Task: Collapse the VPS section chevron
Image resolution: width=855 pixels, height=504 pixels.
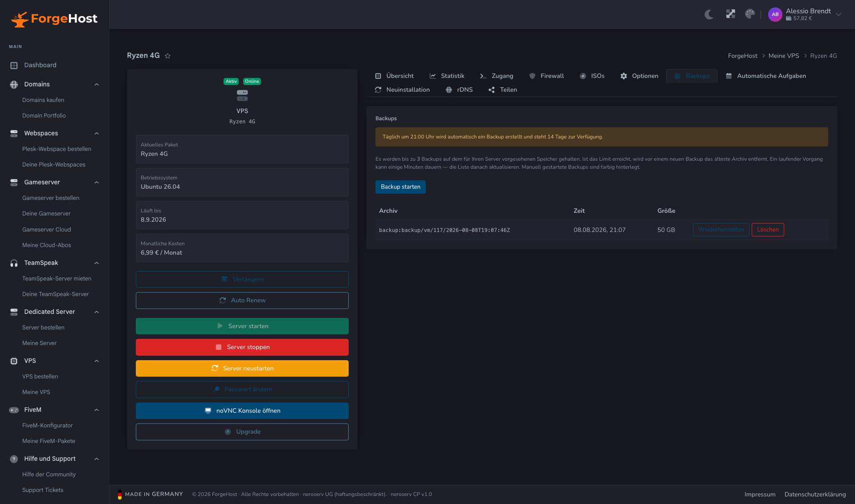Action: point(97,361)
